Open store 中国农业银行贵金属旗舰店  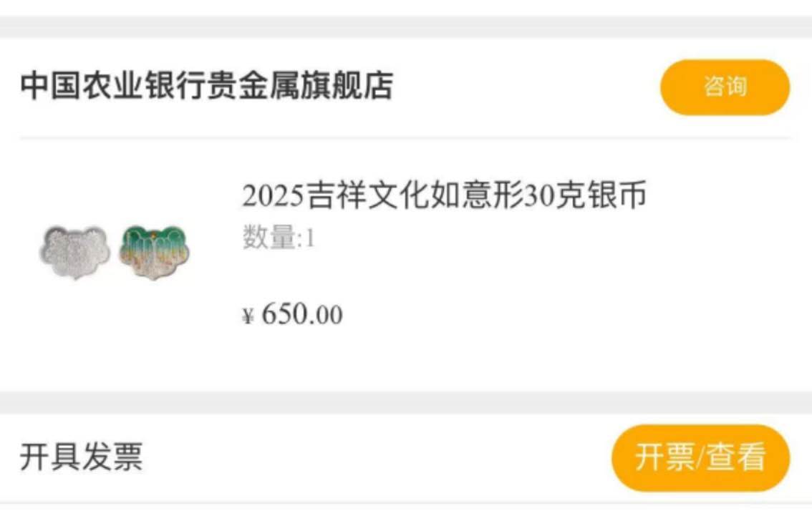tap(207, 85)
